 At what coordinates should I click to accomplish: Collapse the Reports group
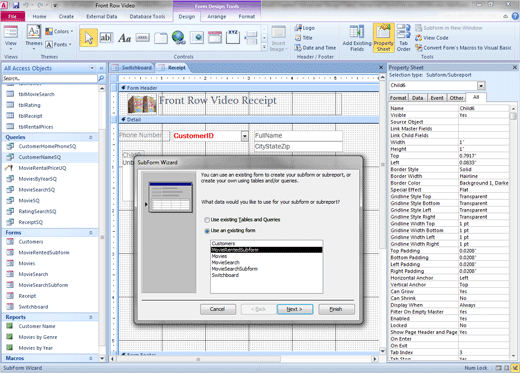91,317
